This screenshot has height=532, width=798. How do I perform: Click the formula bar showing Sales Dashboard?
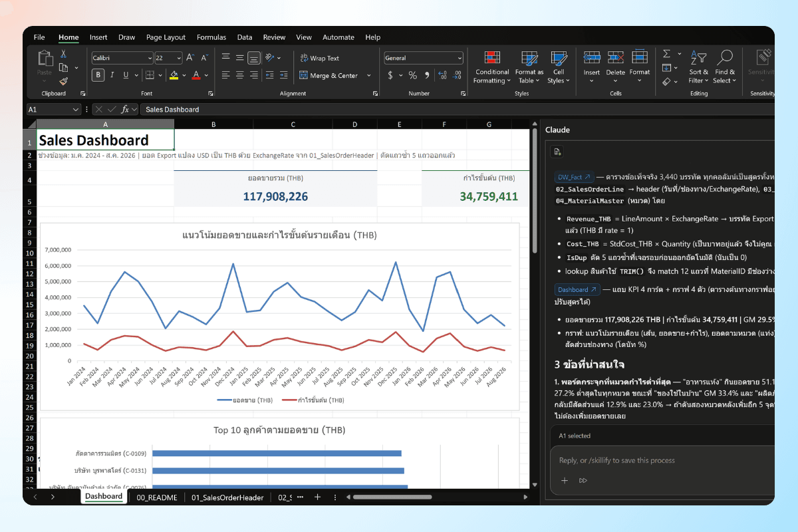pyautogui.click(x=458, y=109)
